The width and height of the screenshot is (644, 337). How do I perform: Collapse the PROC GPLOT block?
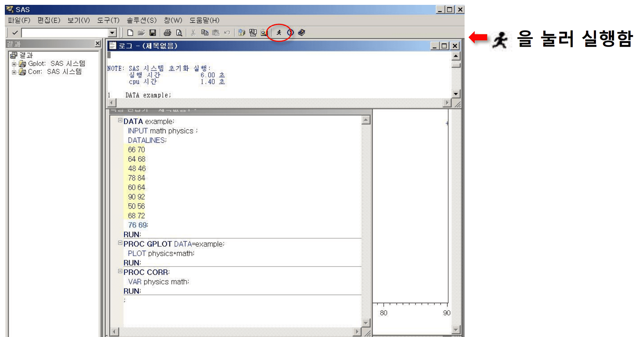[x=120, y=243]
